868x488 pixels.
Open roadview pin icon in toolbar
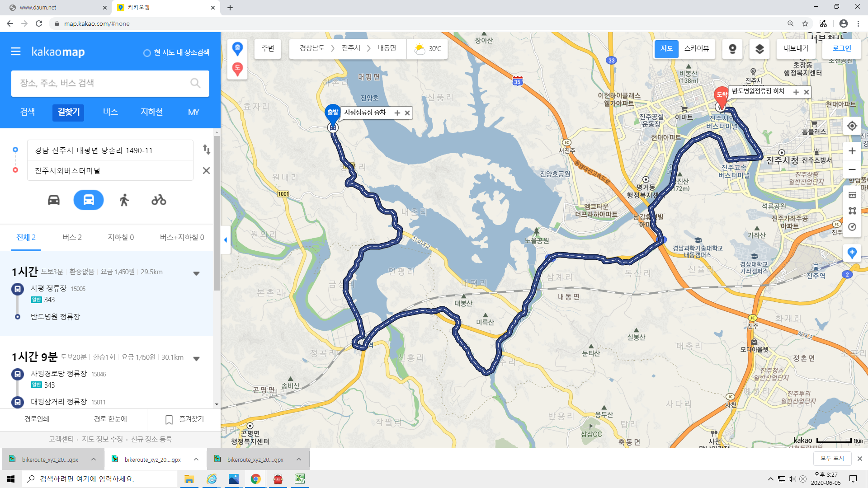(732, 49)
